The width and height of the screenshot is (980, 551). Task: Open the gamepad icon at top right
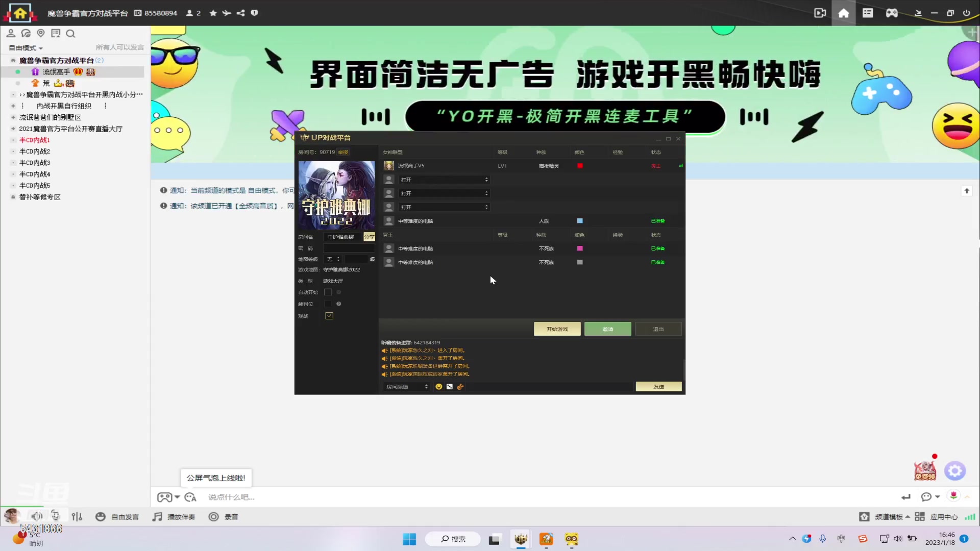coord(892,13)
